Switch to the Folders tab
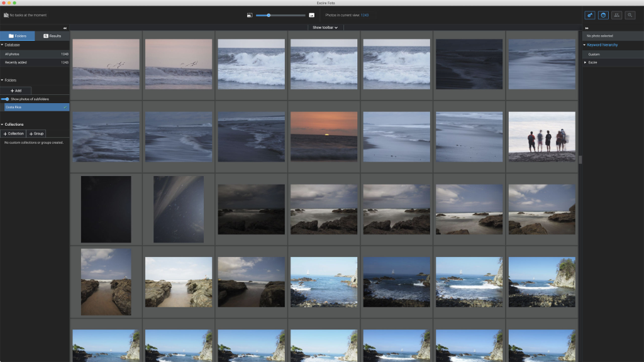This screenshot has height=362, width=644. (17, 36)
